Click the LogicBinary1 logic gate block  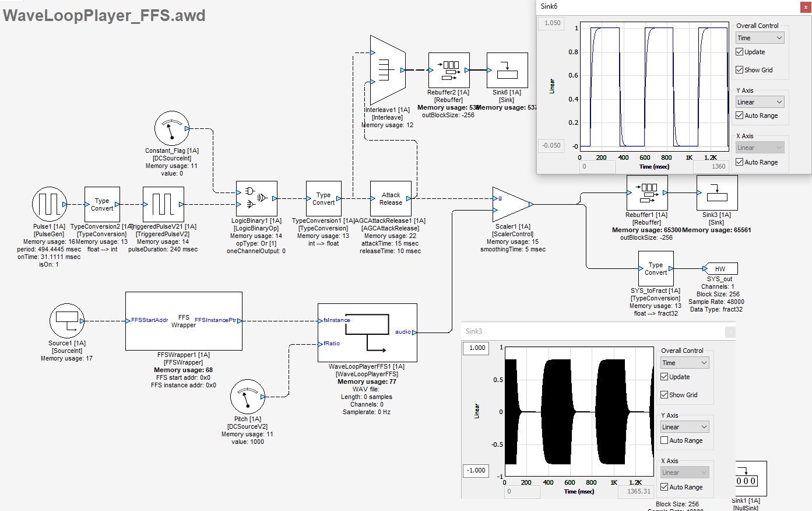[256, 198]
